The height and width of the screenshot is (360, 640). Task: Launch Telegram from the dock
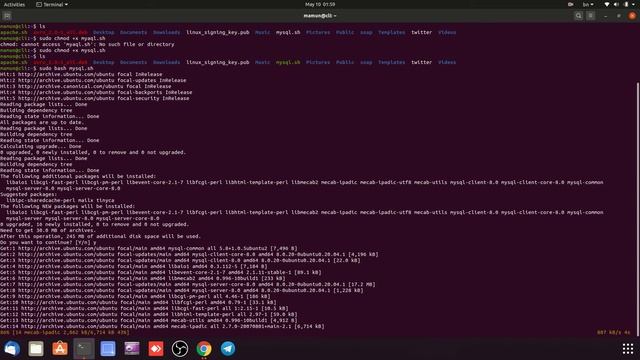coord(228,349)
